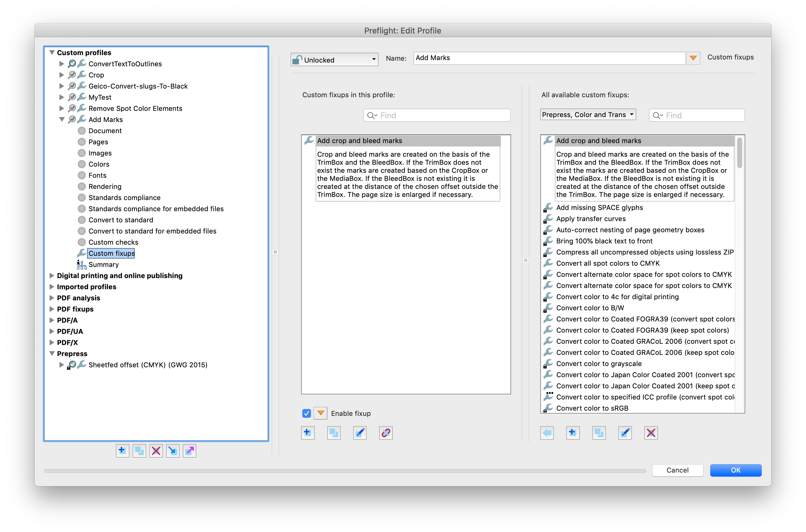Open the Unlocked lock state dropdown

[334, 60]
